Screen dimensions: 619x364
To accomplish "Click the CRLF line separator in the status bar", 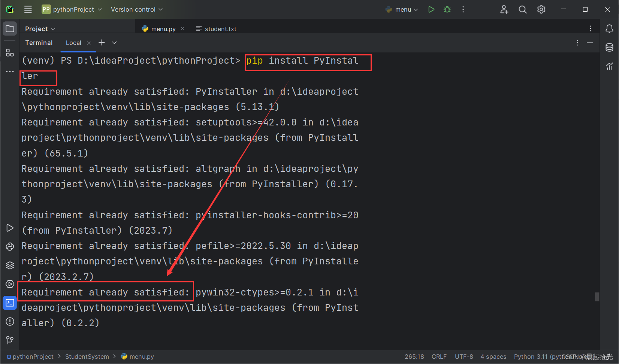I will click(439, 357).
